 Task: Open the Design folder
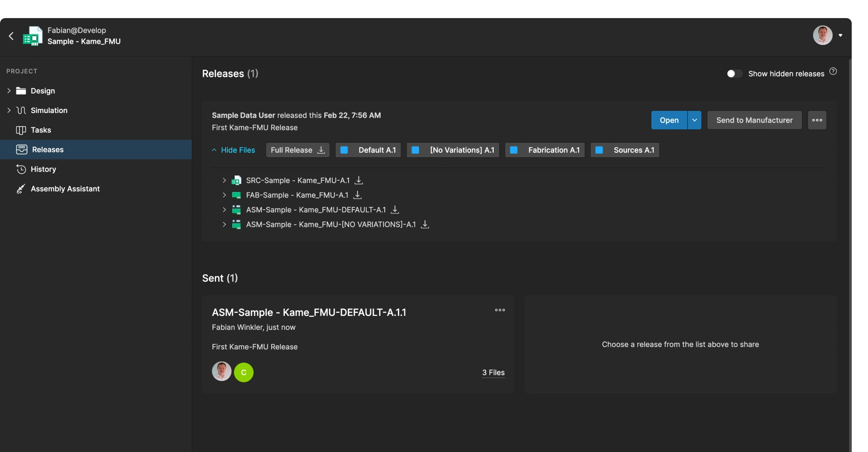pos(43,91)
